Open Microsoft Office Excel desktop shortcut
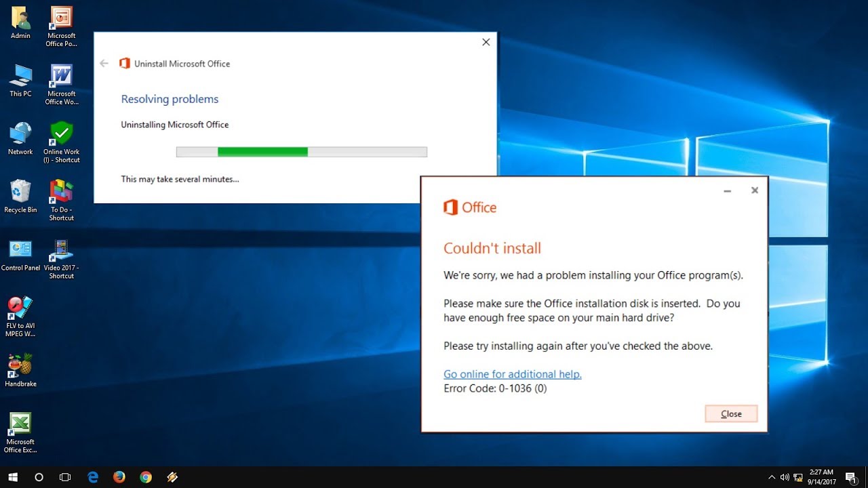 [20, 433]
